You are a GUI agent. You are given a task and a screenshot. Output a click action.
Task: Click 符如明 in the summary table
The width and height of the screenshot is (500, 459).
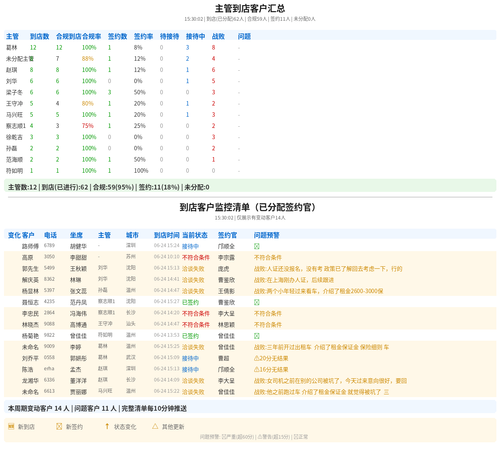click(14, 171)
